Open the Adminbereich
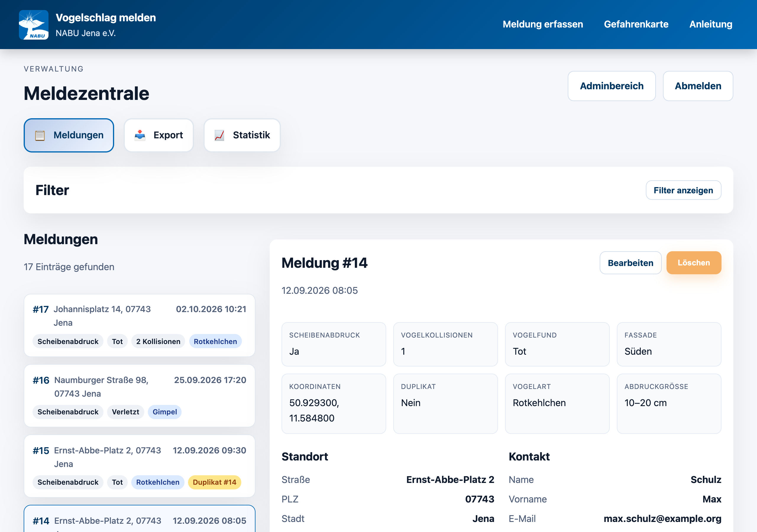This screenshot has width=757, height=532. pos(612,86)
